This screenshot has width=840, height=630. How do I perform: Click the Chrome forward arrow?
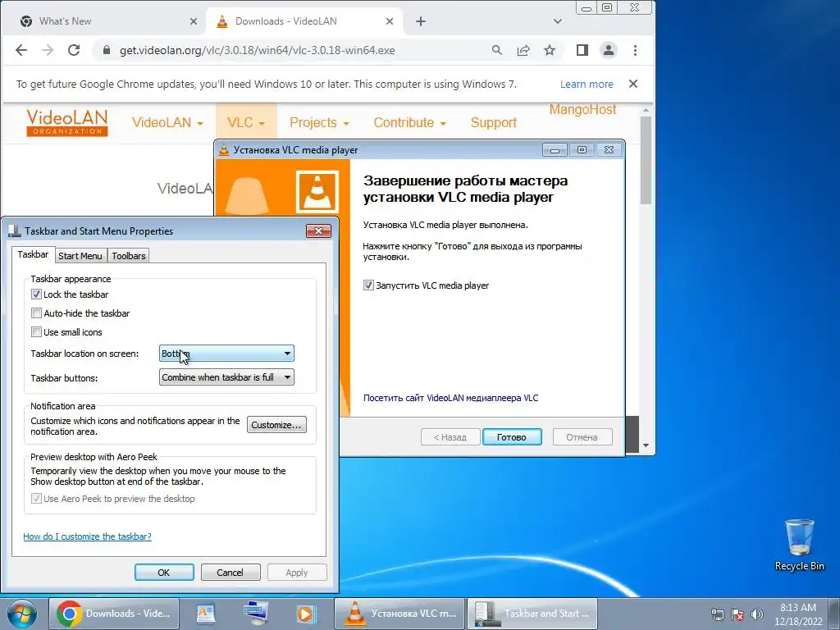point(48,50)
